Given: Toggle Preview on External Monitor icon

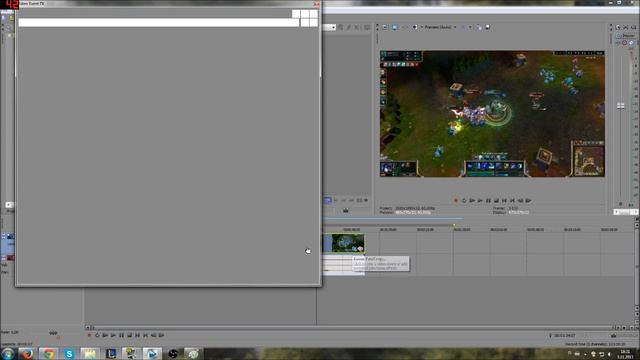Looking at the screenshot, I should [x=394, y=27].
